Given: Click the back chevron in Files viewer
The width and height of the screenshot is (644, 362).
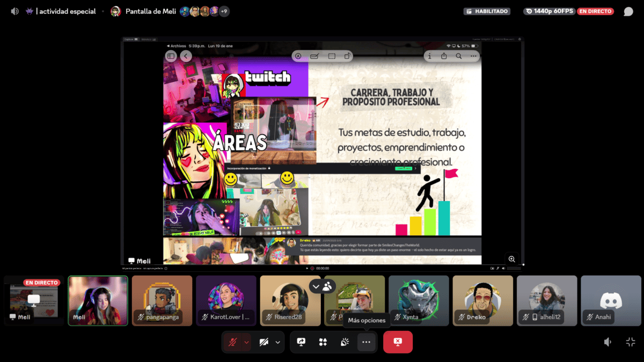Looking at the screenshot, I should click(x=186, y=56).
